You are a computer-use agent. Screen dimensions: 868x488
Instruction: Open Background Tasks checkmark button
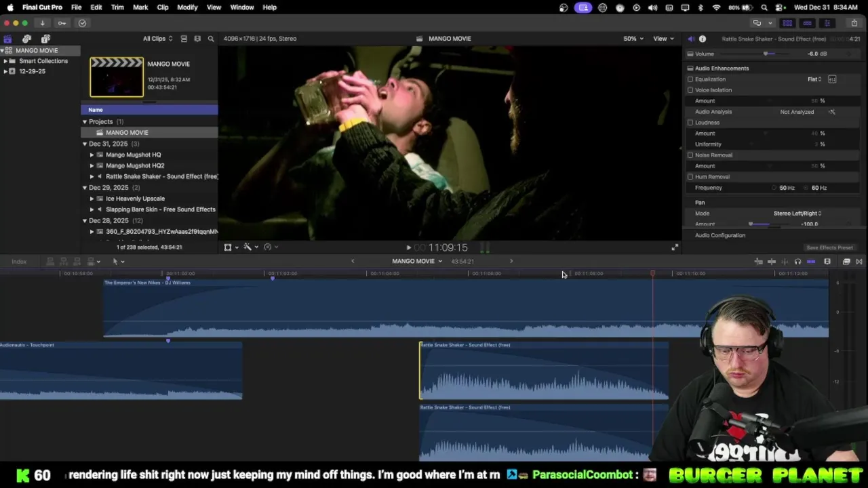[x=82, y=23]
